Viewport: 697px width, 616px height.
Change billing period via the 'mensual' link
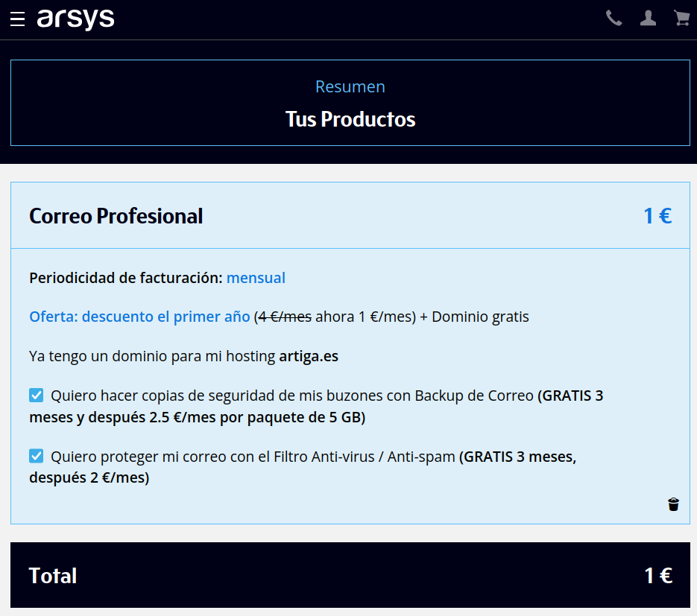pos(256,278)
